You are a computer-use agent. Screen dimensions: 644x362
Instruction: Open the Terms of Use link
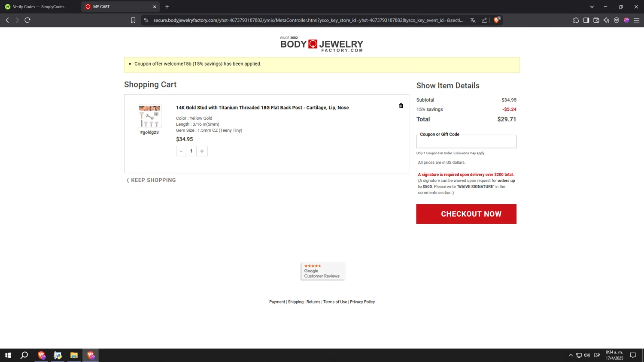coord(335,302)
